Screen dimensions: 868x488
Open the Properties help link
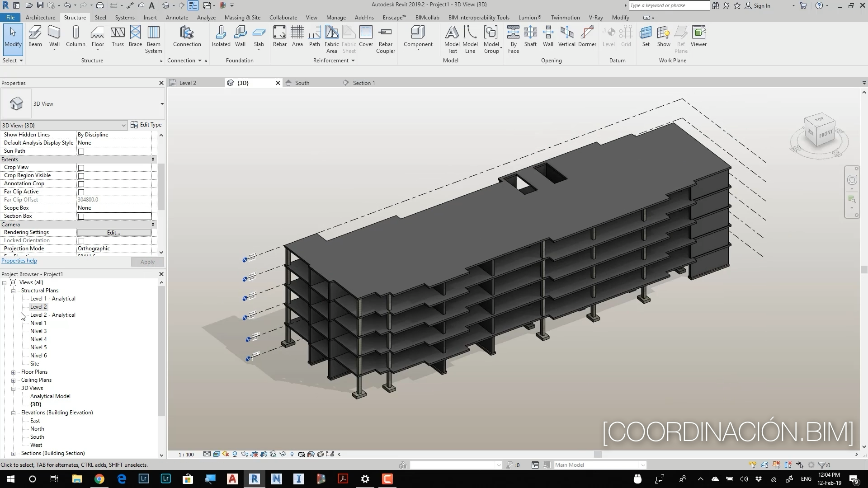click(x=19, y=261)
